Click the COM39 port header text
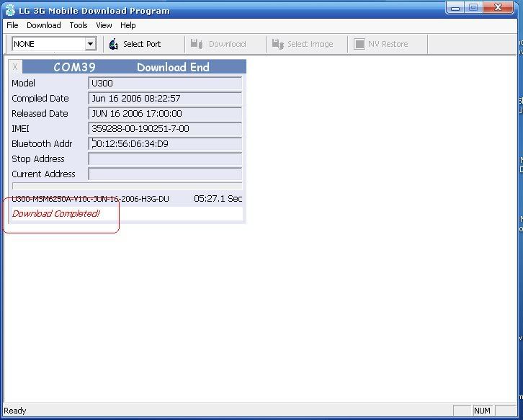This screenshot has width=523, height=420. [74, 67]
